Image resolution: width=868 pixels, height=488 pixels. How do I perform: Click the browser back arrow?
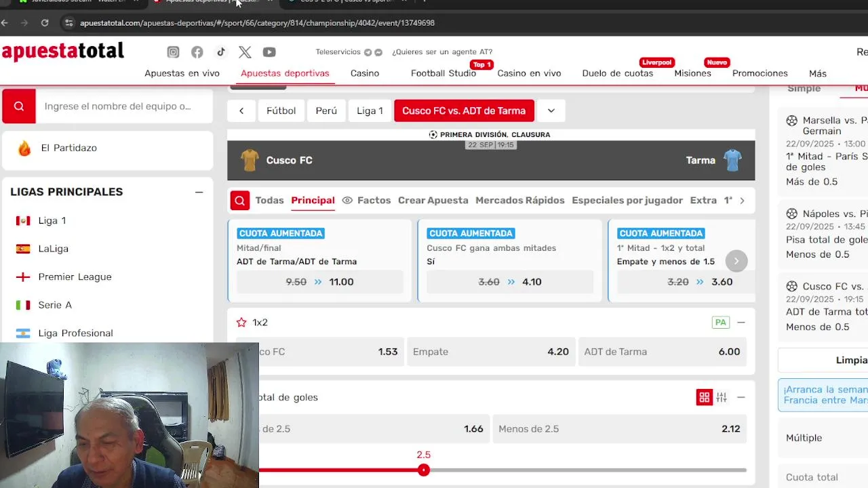pos(5,22)
